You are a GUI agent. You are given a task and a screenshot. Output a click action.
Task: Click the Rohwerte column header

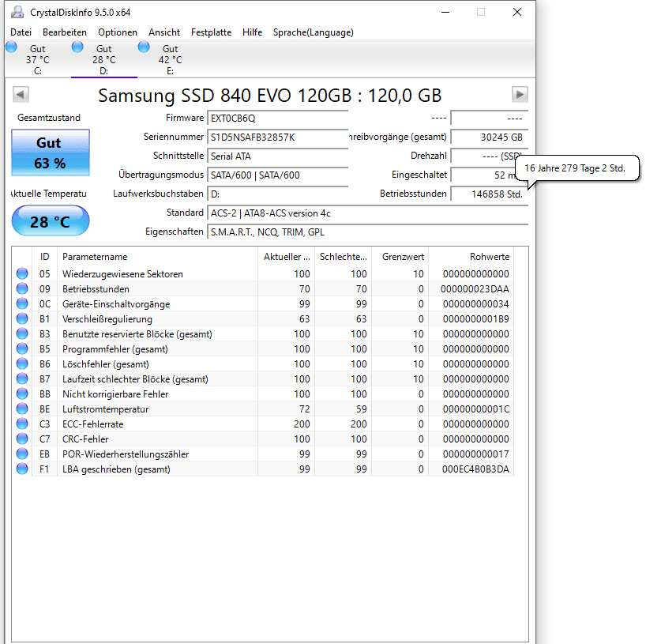[x=471, y=257]
